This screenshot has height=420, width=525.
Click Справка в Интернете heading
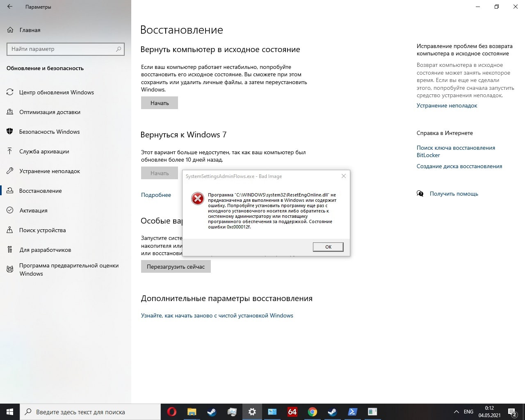445,133
